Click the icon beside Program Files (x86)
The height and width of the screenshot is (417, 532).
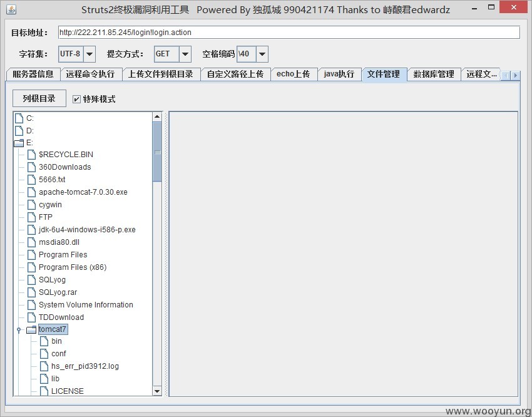[x=31, y=267]
